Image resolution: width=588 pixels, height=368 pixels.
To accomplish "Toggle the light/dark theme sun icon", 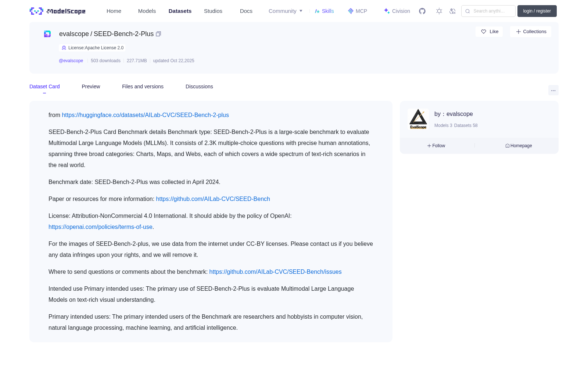I will pyautogui.click(x=439, y=11).
